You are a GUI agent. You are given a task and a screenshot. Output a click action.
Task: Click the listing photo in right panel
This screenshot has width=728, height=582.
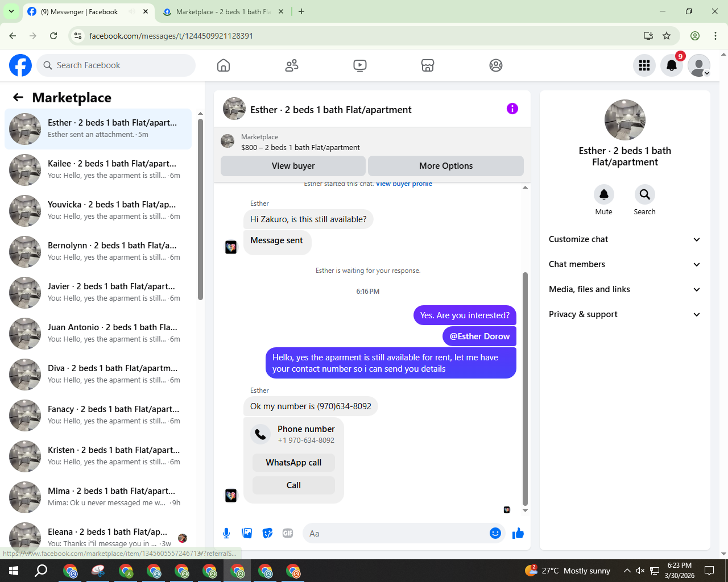click(625, 120)
